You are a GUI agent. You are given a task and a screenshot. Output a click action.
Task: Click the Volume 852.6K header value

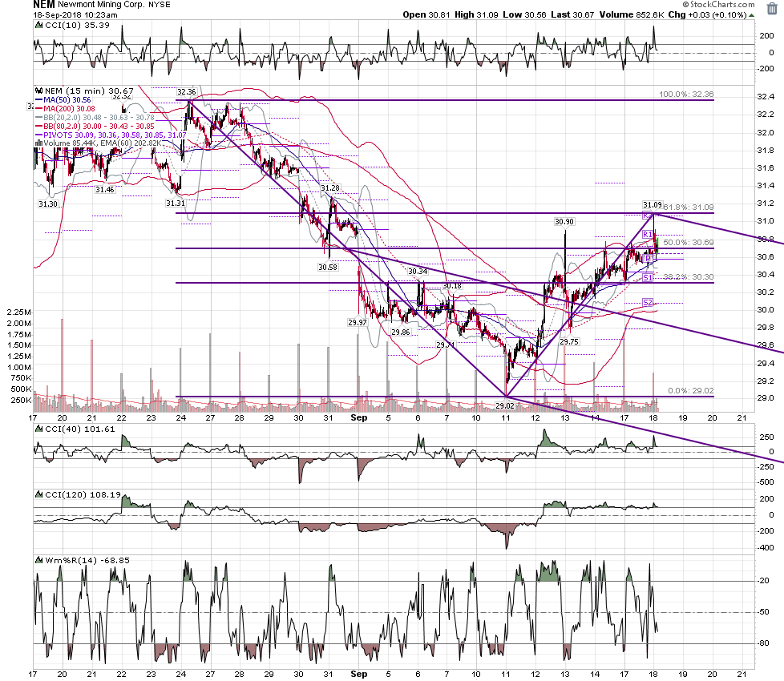[x=632, y=15]
